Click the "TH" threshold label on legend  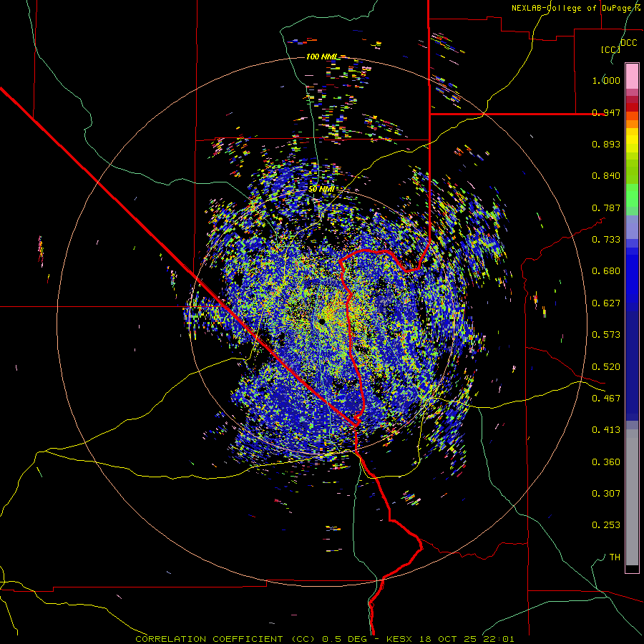615,557
